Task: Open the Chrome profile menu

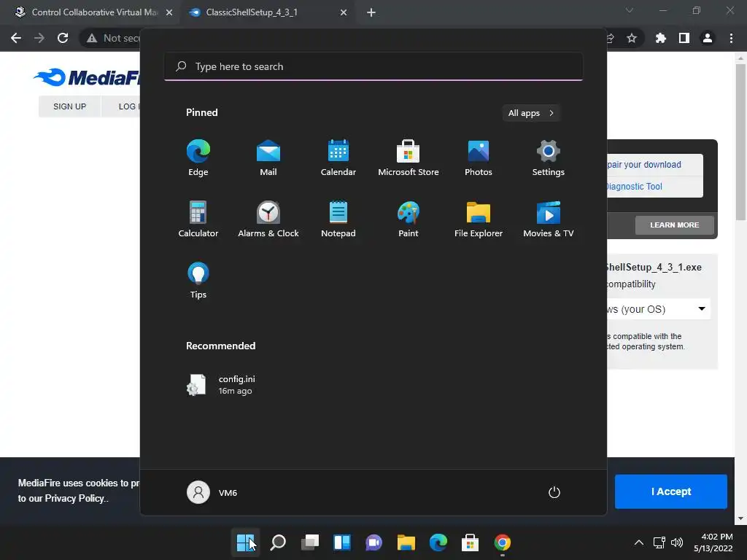Action: pyautogui.click(x=708, y=38)
